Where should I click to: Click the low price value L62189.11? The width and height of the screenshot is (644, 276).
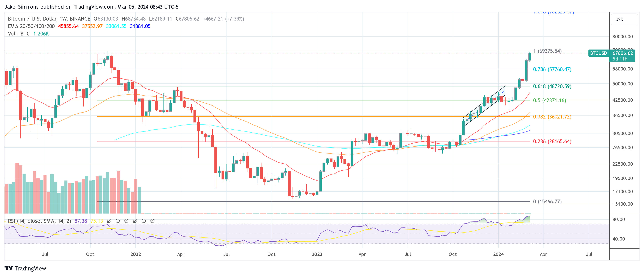160,19
